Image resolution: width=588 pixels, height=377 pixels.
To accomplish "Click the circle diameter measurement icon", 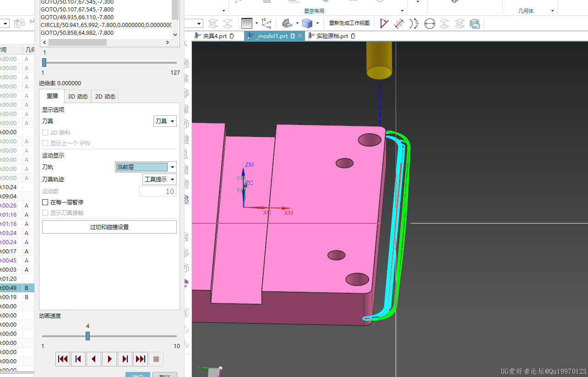I will coord(430,23).
